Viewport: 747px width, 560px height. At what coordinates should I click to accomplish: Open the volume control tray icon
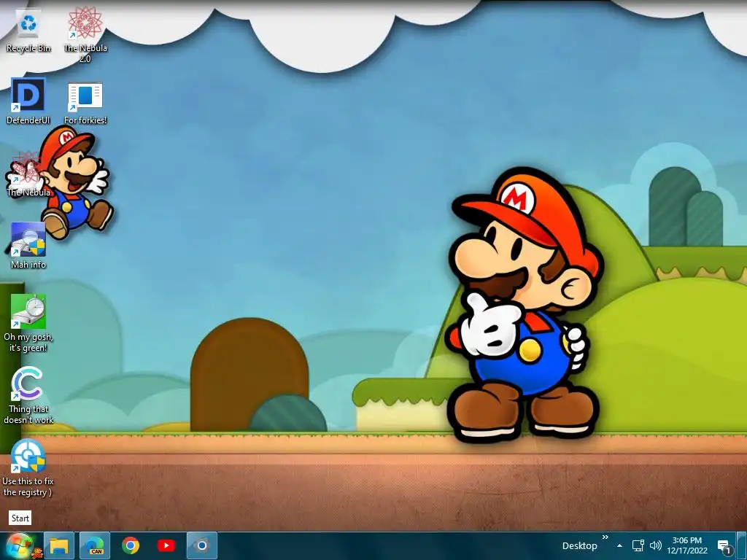656,545
